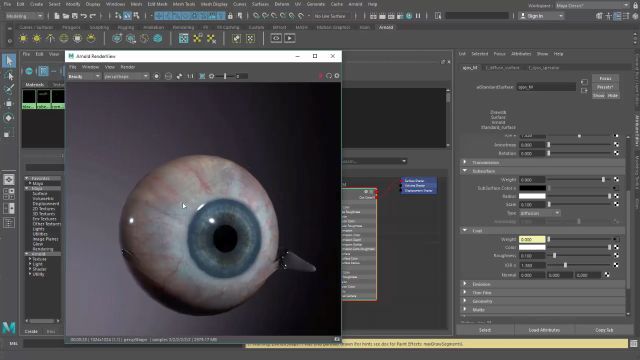Open the Render menu in Arnold RenderView
Viewport: 640px width, 360px height.
[127, 67]
